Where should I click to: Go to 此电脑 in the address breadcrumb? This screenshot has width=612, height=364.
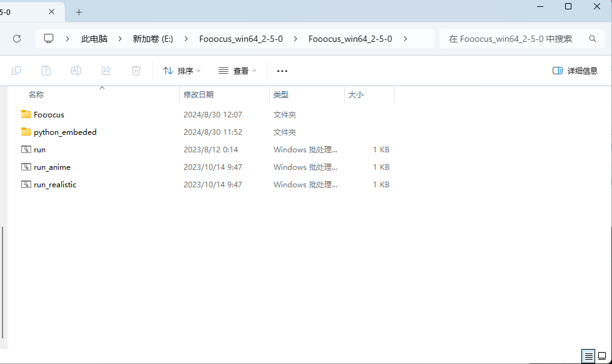click(x=94, y=39)
